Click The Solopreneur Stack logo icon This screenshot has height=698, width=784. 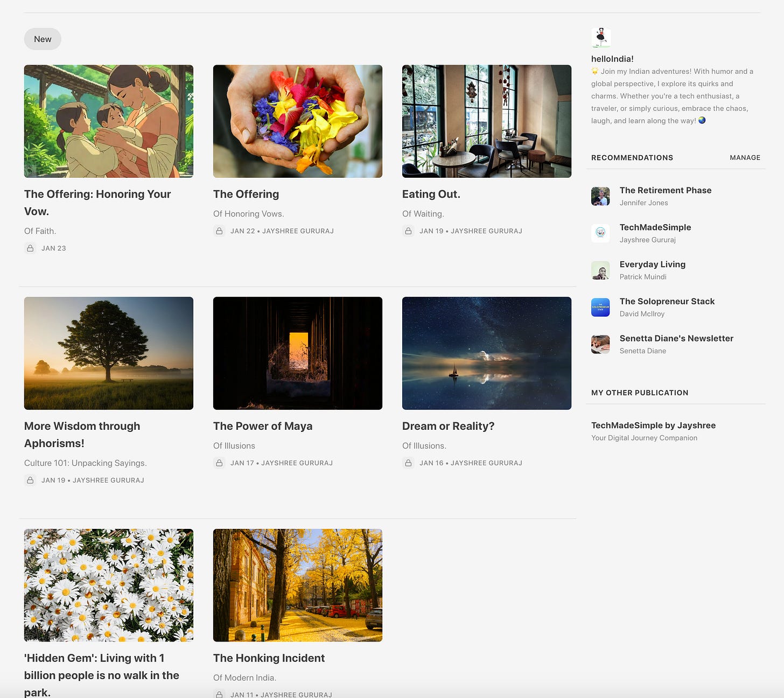[600, 307]
